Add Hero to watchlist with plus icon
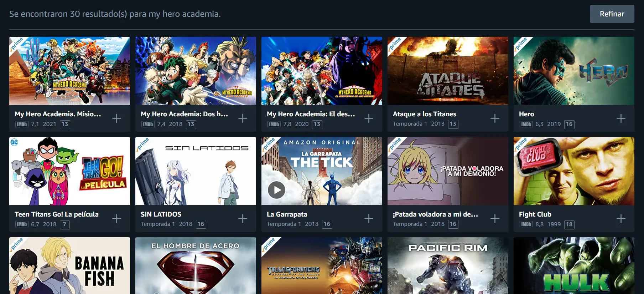The height and width of the screenshot is (294, 644). [621, 118]
